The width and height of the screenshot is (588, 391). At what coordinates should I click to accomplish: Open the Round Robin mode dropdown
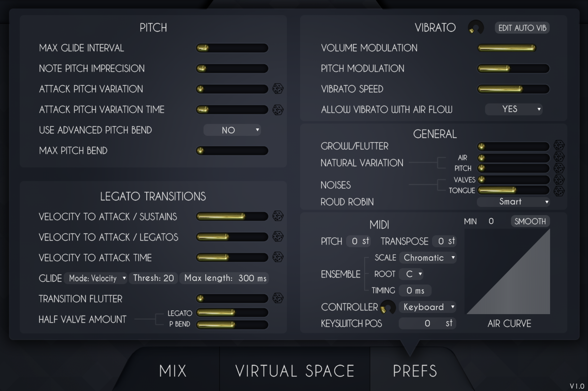513,202
